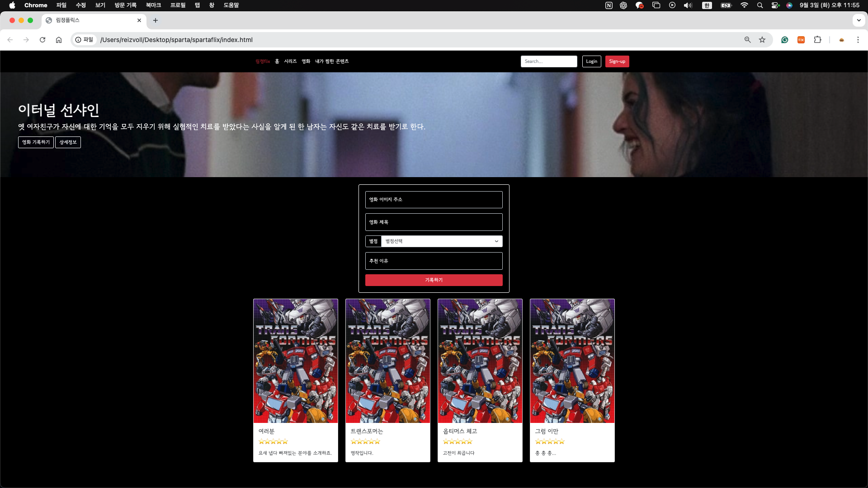Image resolution: width=868 pixels, height=488 pixels.
Task: Expand the 별점선택 rating dropdown
Action: point(442,241)
